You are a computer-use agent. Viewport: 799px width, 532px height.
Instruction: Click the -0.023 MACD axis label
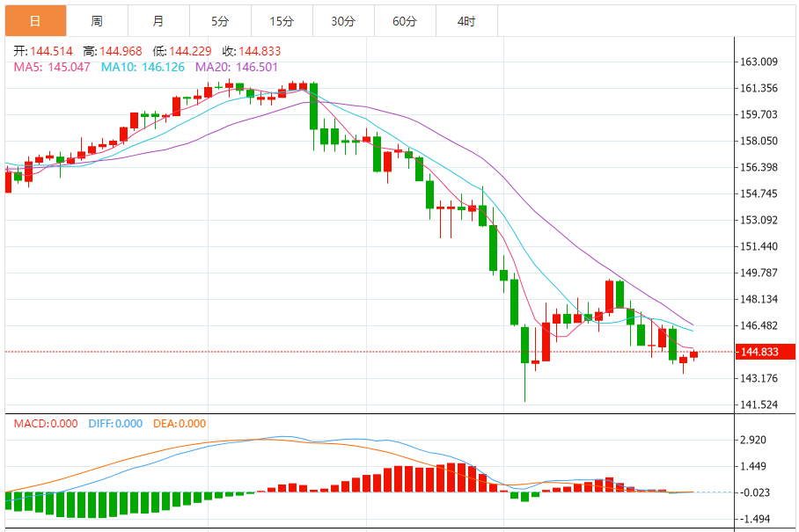click(755, 492)
